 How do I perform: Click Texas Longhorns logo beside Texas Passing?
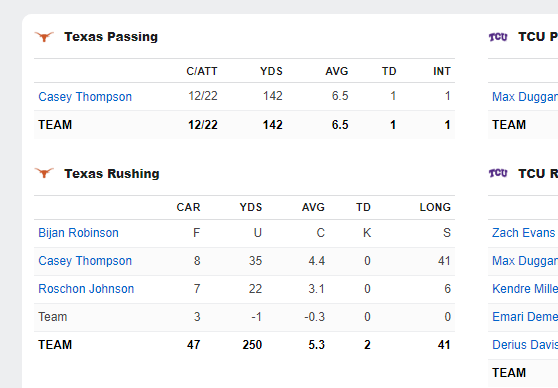[44, 37]
